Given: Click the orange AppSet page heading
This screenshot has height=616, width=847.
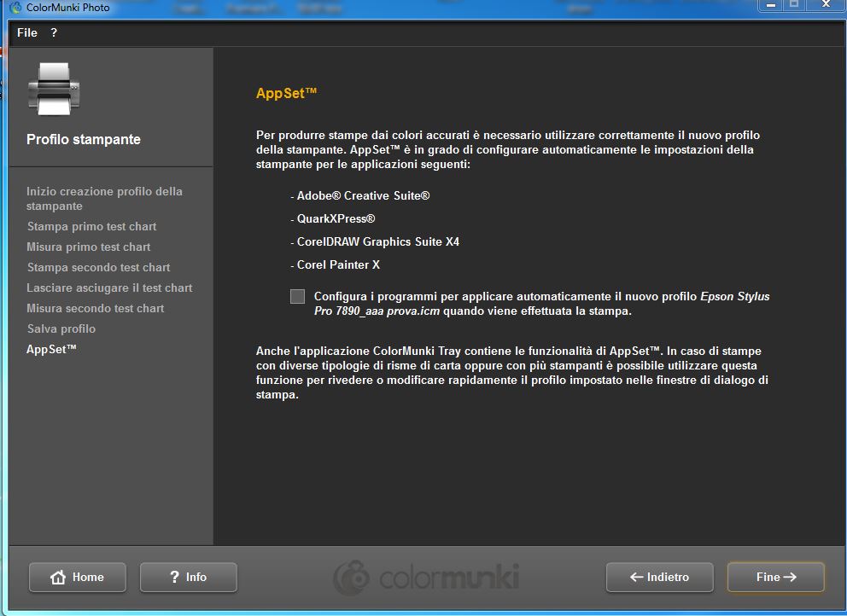Looking at the screenshot, I should (x=286, y=93).
